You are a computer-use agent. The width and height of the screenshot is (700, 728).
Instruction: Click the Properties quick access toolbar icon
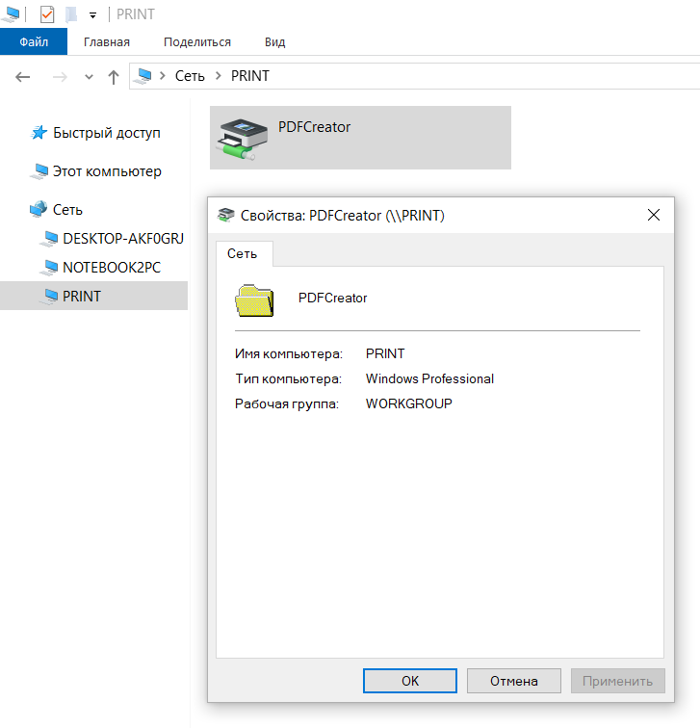pyautogui.click(x=47, y=14)
